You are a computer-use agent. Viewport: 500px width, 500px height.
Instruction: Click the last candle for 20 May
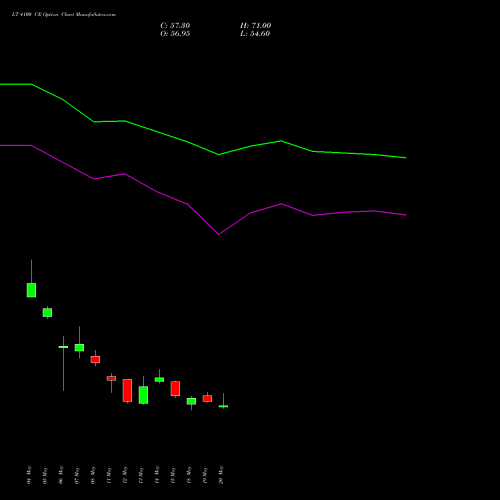(x=223, y=406)
